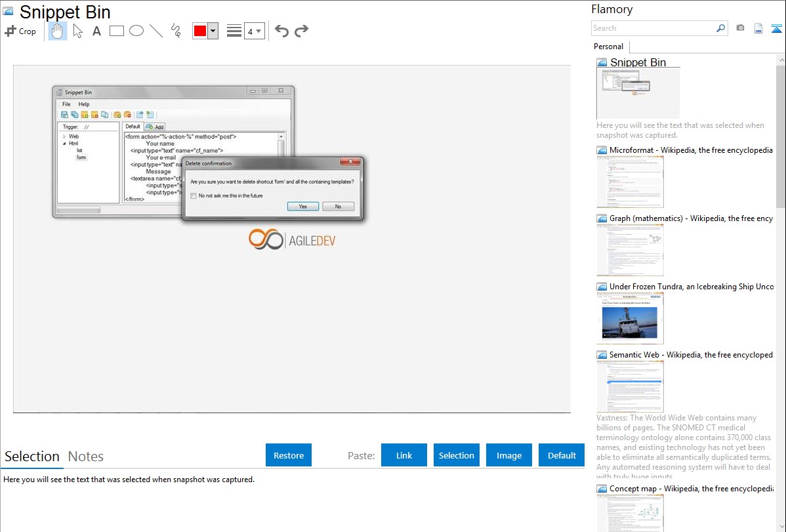Click the Microformat entry icon

pyautogui.click(x=602, y=150)
